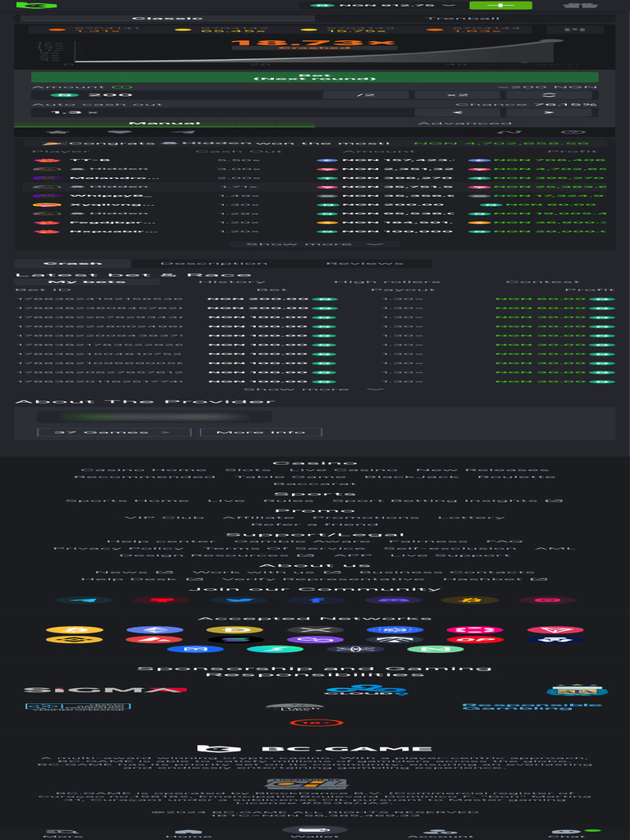The image size is (630, 840).
Task: Double the bet with the x2 button
Action: [457, 95]
